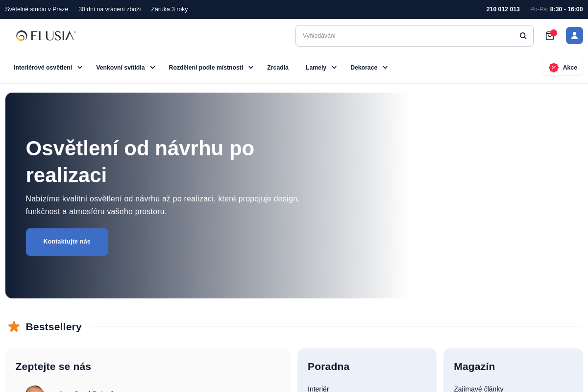Expand the Venkovní svítidla dropdown
Viewport: 588px width, 392px height.
[x=152, y=68]
